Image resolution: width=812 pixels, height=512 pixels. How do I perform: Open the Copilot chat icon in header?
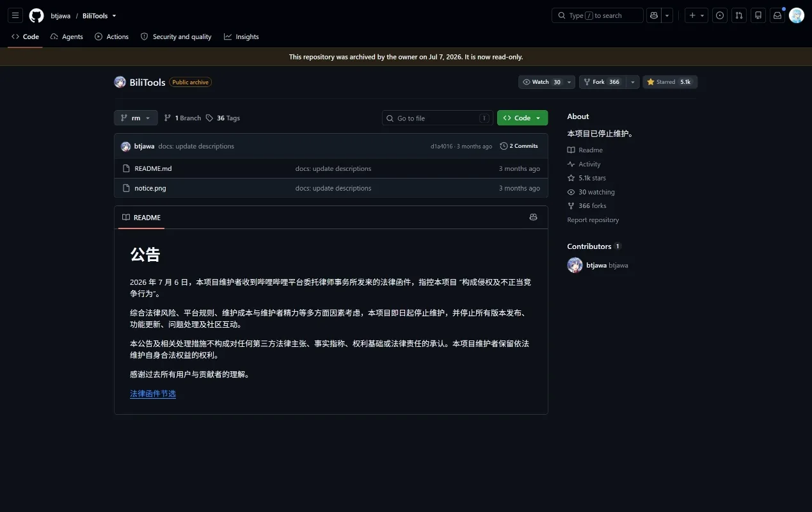pos(653,15)
